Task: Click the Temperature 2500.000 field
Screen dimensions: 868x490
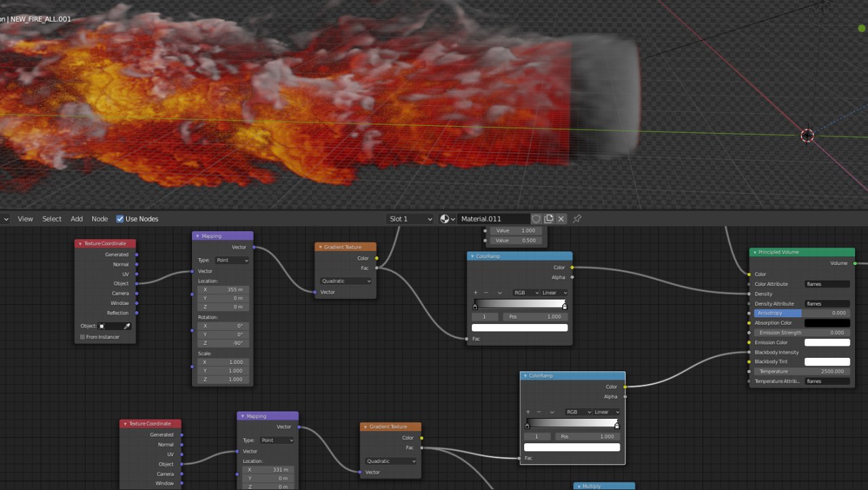Action: pos(802,371)
